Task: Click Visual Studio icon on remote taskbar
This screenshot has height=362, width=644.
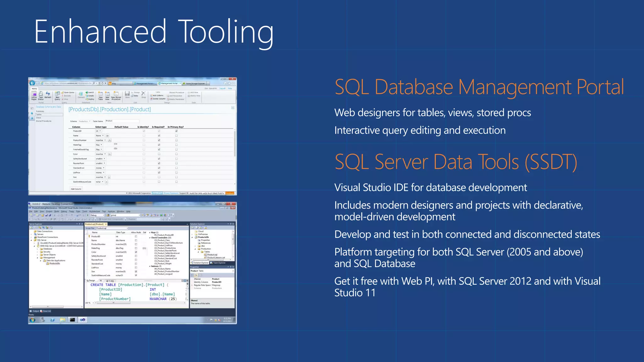Action: (x=83, y=320)
